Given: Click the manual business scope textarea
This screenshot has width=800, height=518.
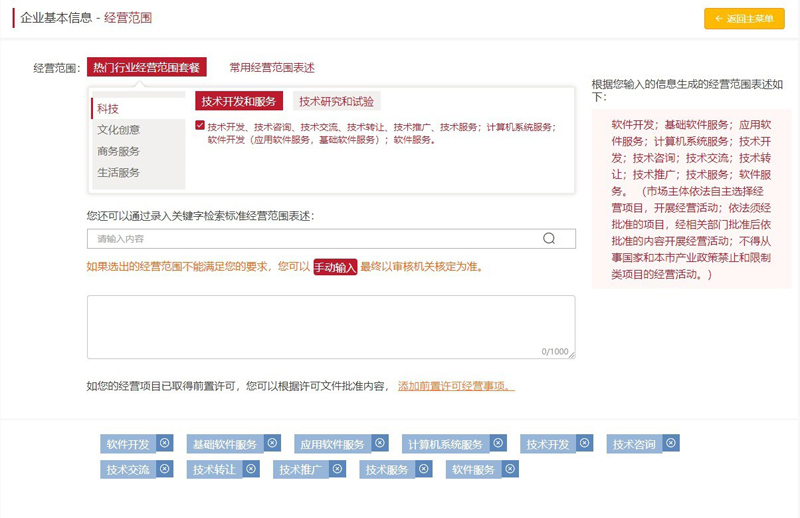Looking at the screenshot, I should point(330,326).
